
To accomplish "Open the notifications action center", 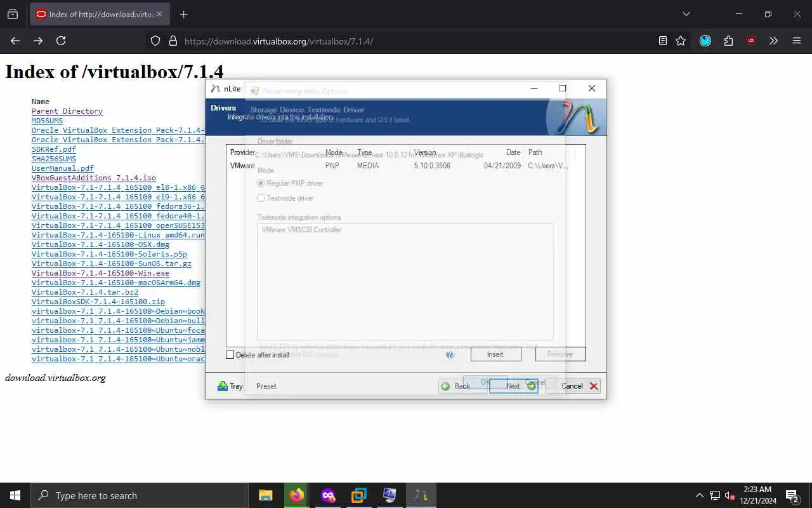I will point(792,496).
